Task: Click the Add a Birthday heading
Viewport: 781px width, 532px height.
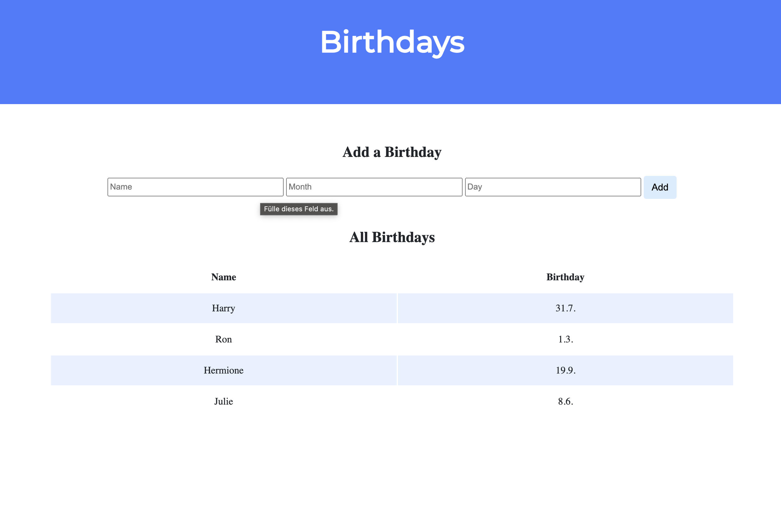Action: click(x=392, y=152)
